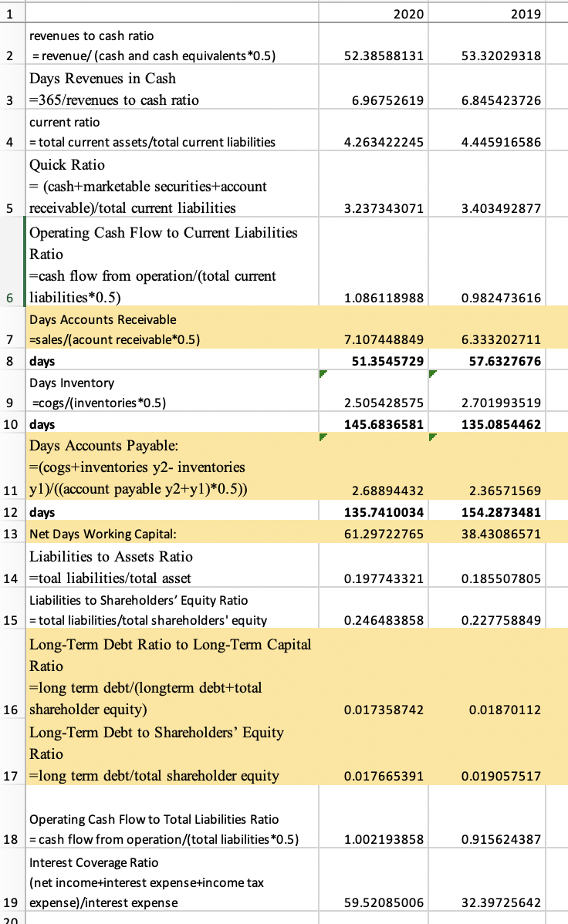Select the 2019 column header cell
This screenshot has height=924, width=568.
(487, 13)
